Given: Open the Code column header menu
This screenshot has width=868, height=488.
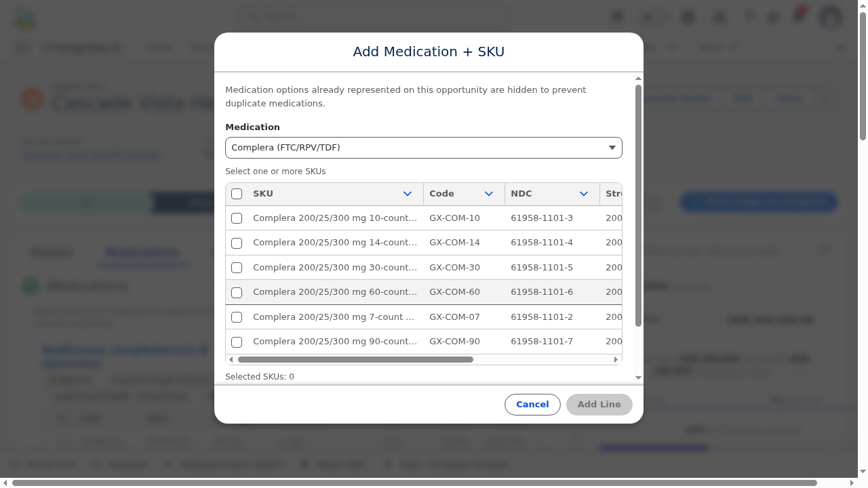Looking at the screenshot, I should pyautogui.click(x=489, y=194).
